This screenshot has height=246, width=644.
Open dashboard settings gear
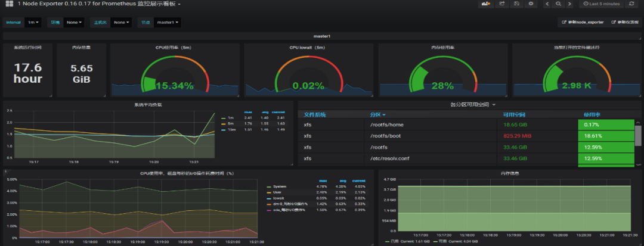pos(531,4)
